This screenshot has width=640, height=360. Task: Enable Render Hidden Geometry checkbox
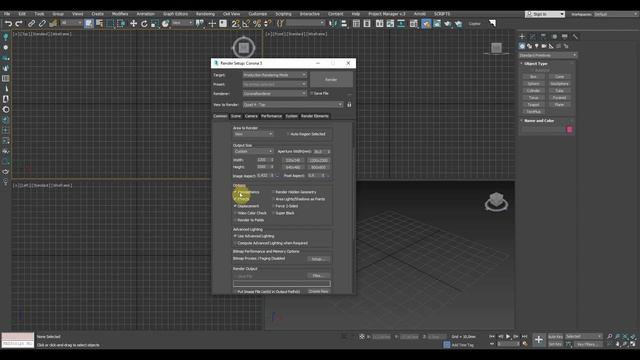tap(273, 192)
